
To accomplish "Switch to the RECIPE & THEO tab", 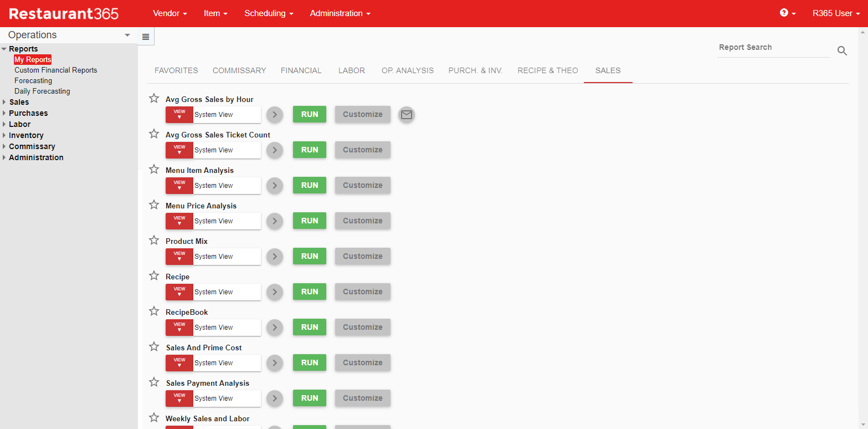I will (x=548, y=70).
